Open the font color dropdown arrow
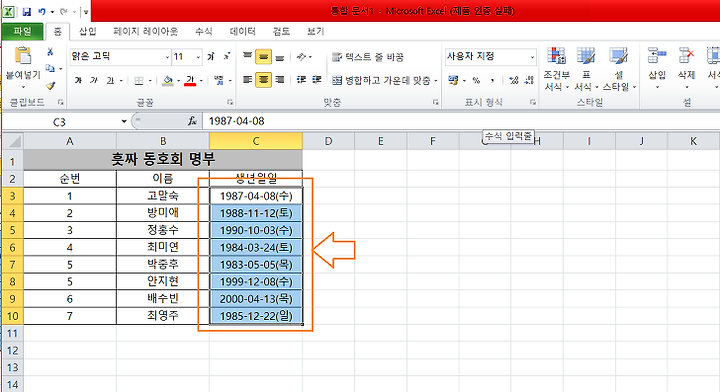 click(x=201, y=81)
